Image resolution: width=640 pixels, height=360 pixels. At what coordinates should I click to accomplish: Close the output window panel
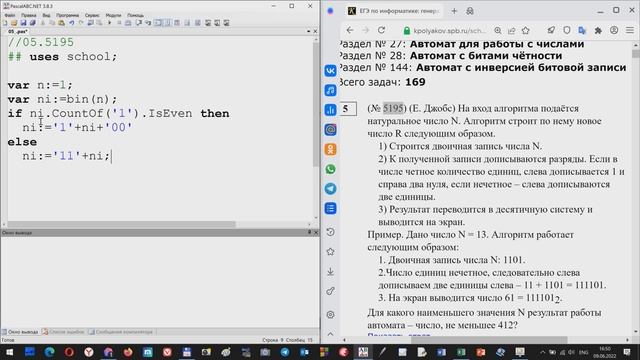click(x=316, y=232)
